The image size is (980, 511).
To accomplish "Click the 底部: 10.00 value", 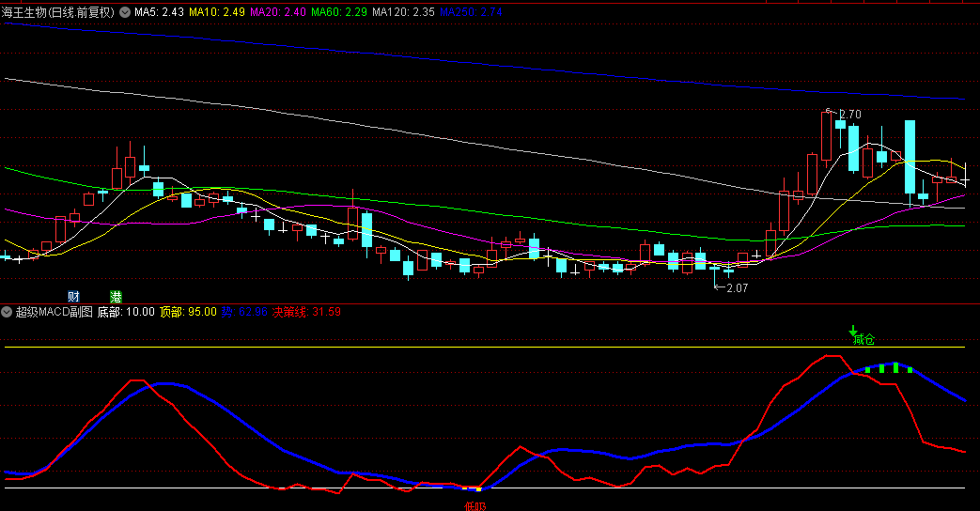I will point(126,312).
